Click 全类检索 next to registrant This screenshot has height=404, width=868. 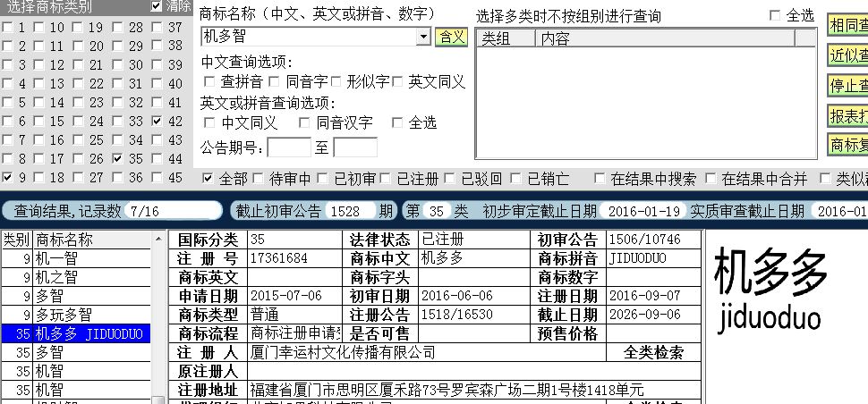[653, 352]
